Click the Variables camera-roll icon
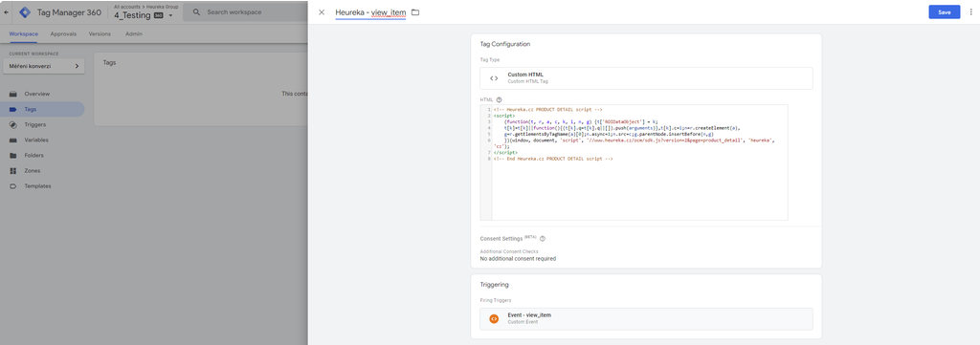The height and width of the screenshot is (345, 980). click(12, 140)
